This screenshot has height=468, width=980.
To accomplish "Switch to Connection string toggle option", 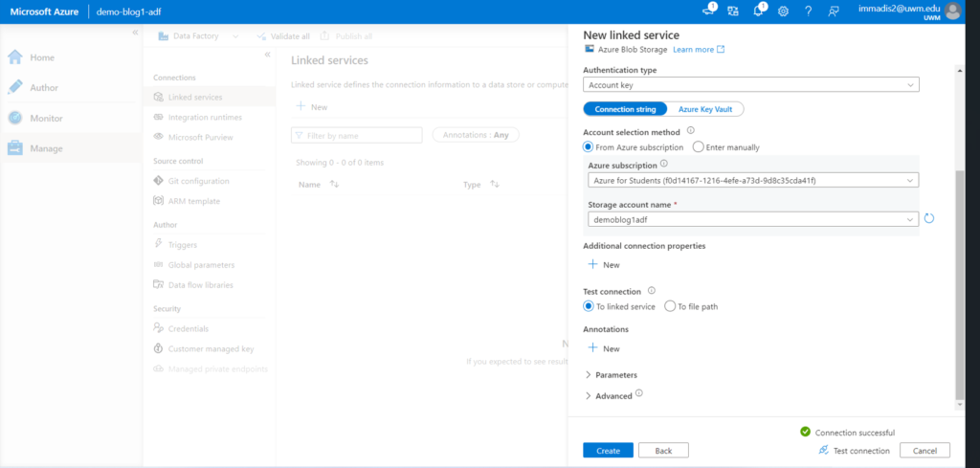I will (x=625, y=109).
